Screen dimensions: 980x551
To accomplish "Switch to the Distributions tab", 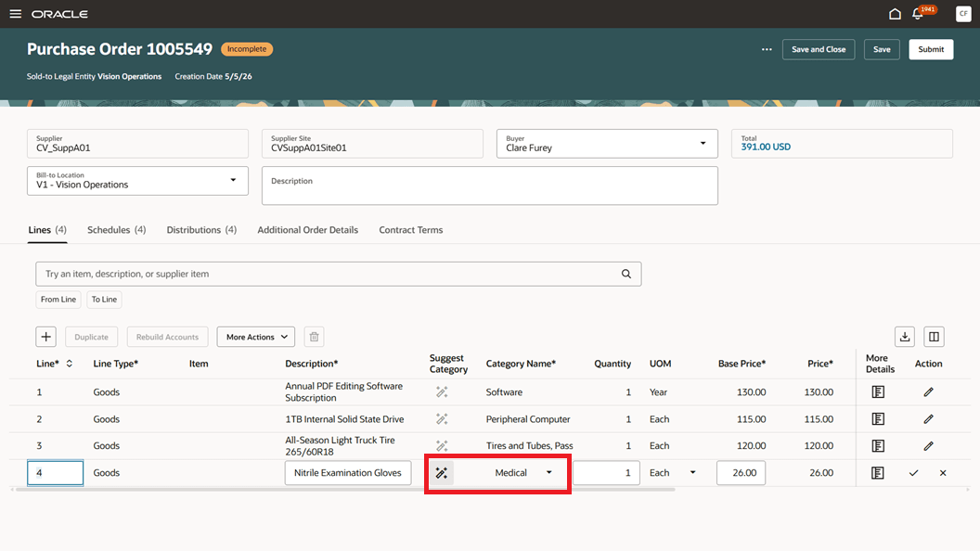I will pyautogui.click(x=201, y=230).
